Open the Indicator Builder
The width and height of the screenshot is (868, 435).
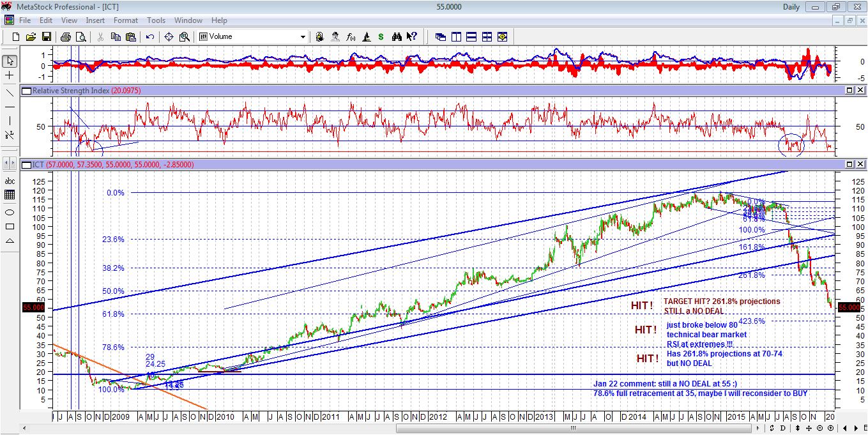pyautogui.click(x=350, y=36)
